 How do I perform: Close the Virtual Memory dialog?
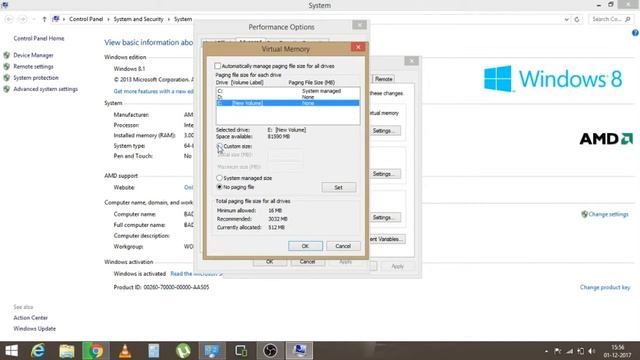(358, 47)
